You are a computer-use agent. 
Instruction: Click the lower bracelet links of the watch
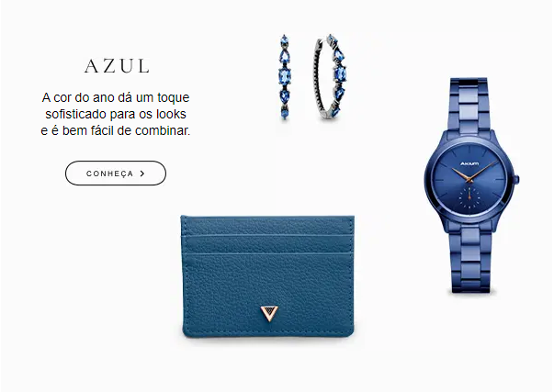(x=471, y=260)
